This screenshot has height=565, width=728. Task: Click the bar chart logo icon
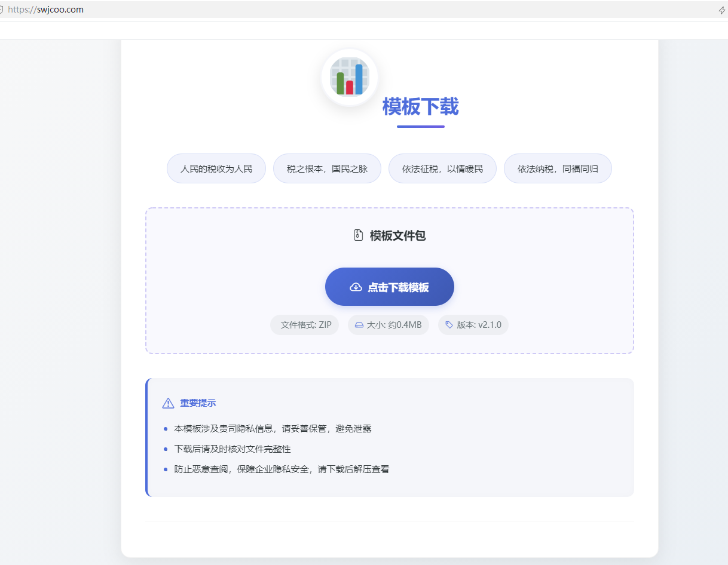click(x=349, y=76)
